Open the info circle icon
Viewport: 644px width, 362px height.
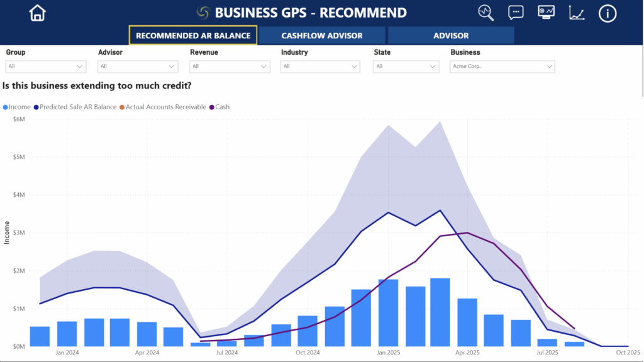coord(607,13)
